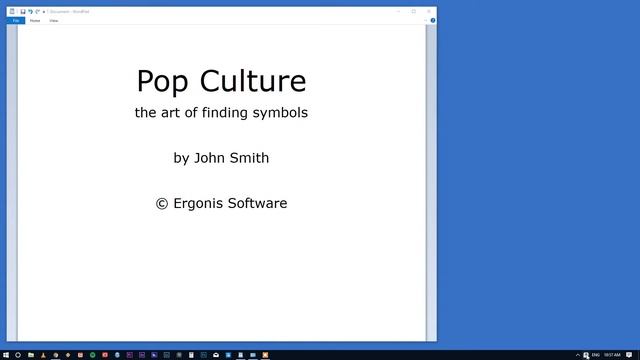Click the Save icon in WordPad title bar
Screen dimensions: 640x360
point(23,11)
